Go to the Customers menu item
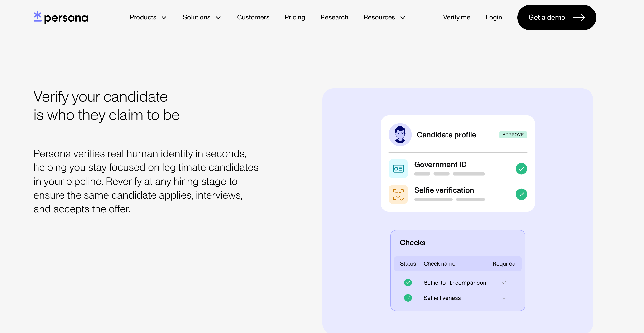This screenshot has width=644, height=333. [253, 18]
